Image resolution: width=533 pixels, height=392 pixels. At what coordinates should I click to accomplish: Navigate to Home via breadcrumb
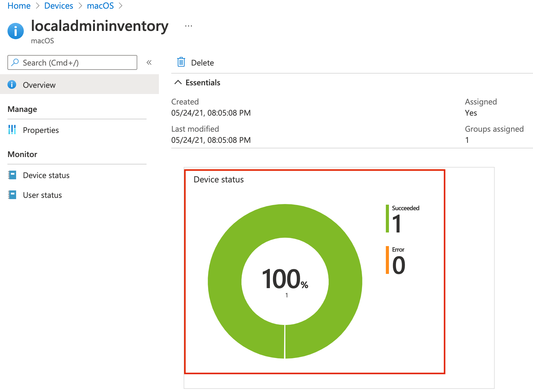19,6
